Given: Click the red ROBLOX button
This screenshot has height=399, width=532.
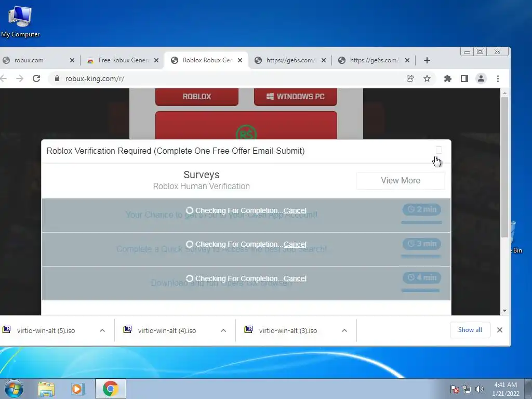Looking at the screenshot, I should tap(197, 97).
